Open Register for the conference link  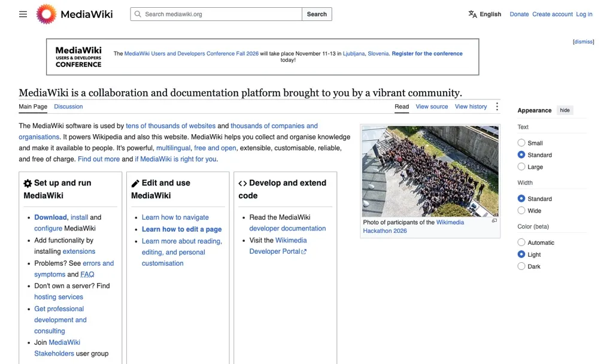pos(427,53)
